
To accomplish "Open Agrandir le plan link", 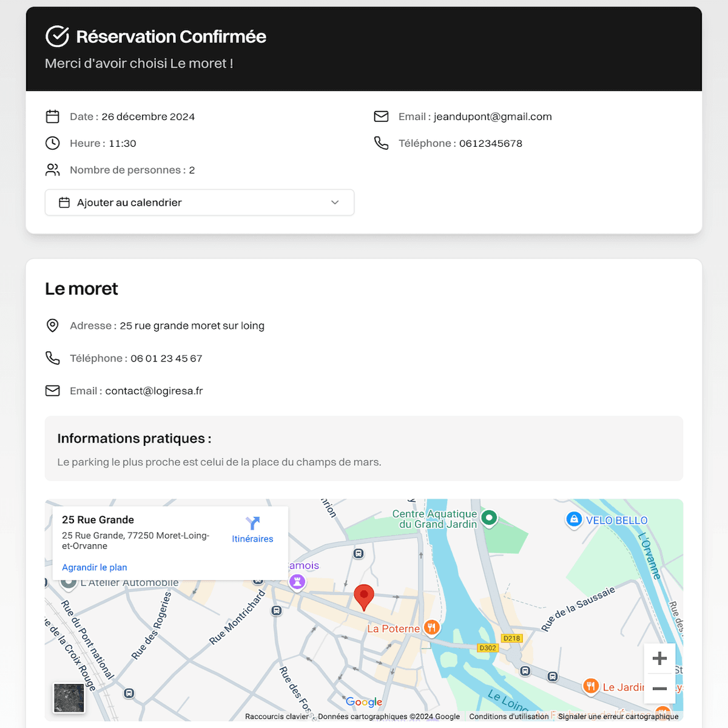I will 95,567.
